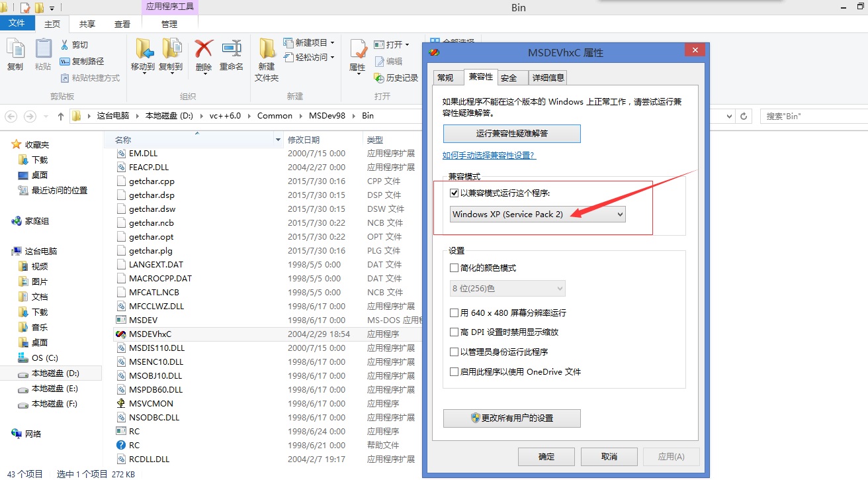
Task: Open Network (网络) in navigation pane
Action: pos(33,434)
